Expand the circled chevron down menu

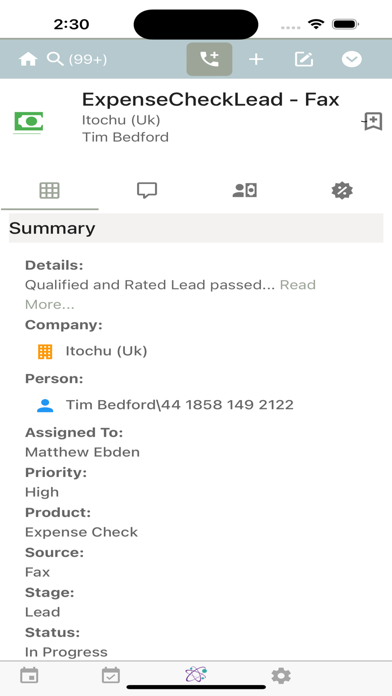click(x=352, y=59)
